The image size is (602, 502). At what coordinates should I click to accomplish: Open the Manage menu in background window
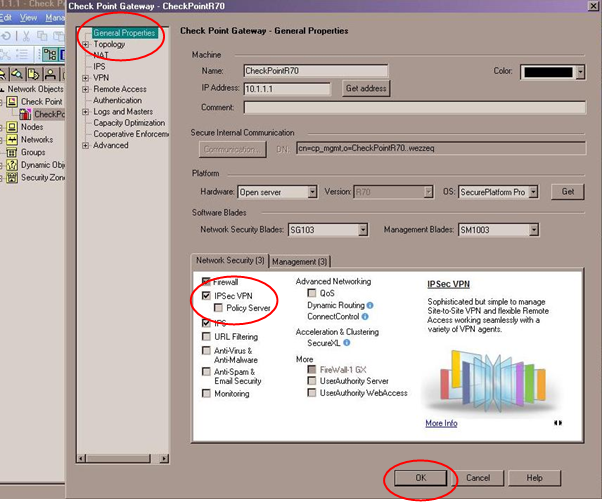pyautogui.click(x=55, y=18)
